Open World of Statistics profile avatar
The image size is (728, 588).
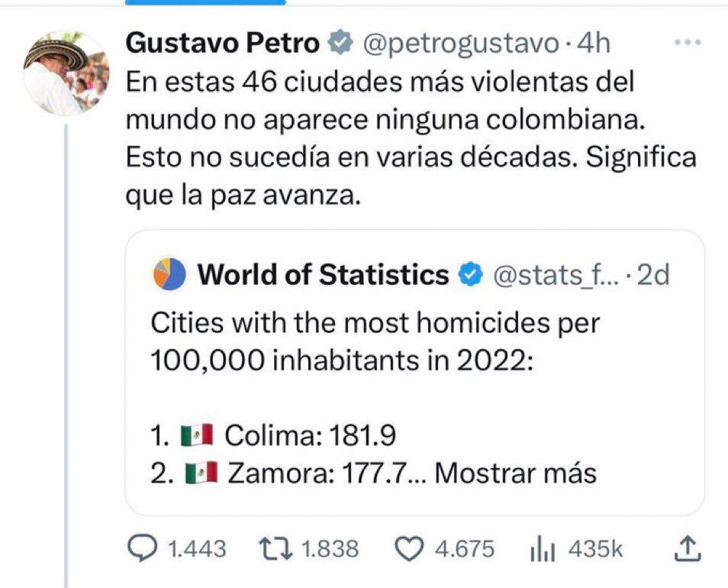tap(169, 275)
